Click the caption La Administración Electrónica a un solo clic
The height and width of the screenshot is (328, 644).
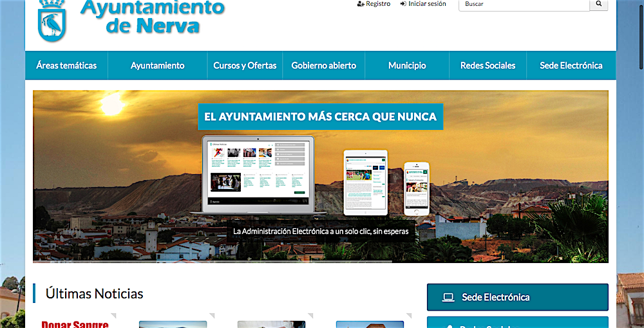pos(321,232)
